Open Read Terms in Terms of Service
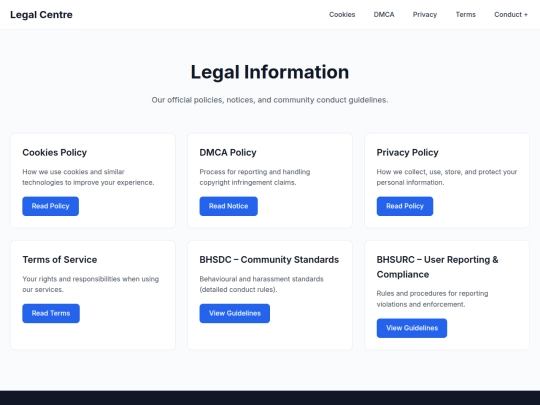Image resolution: width=540 pixels, height=405 pixels. [51, 313]
